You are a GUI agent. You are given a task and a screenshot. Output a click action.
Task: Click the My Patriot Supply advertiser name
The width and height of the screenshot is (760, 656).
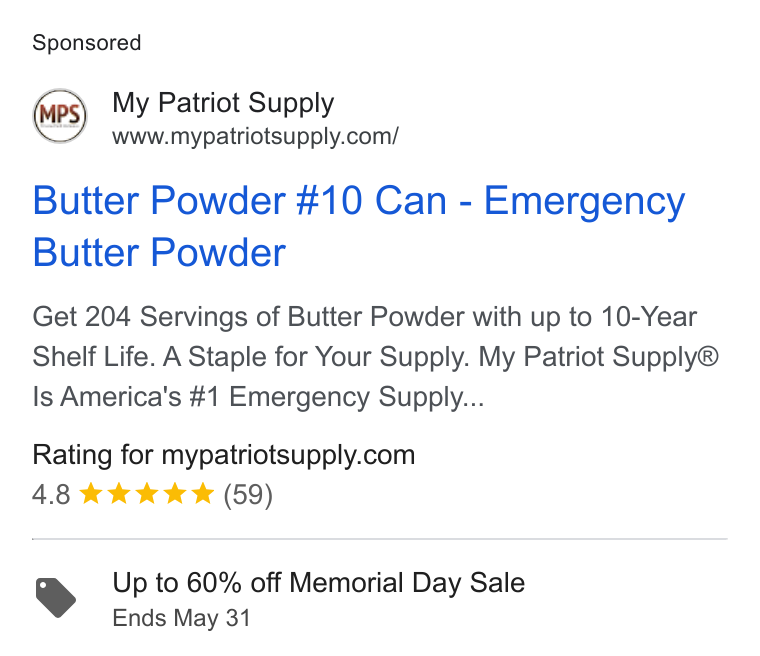coord(223,103)
